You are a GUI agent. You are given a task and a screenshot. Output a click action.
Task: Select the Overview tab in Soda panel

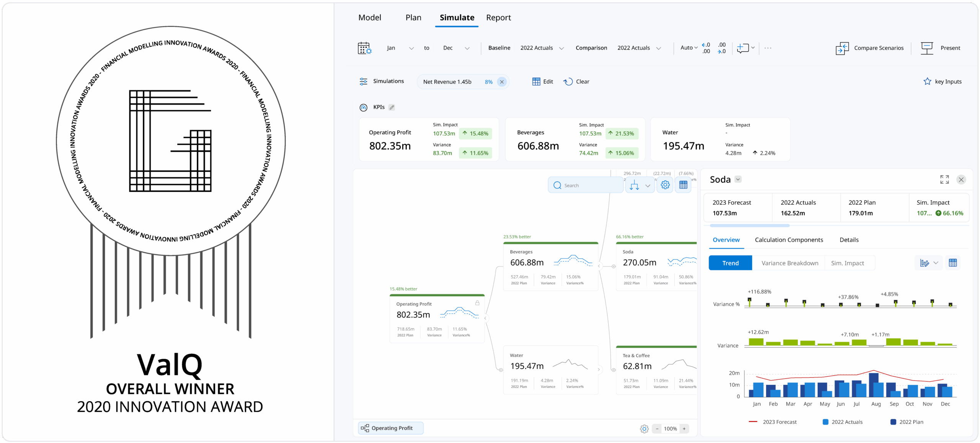pos(726,240)
